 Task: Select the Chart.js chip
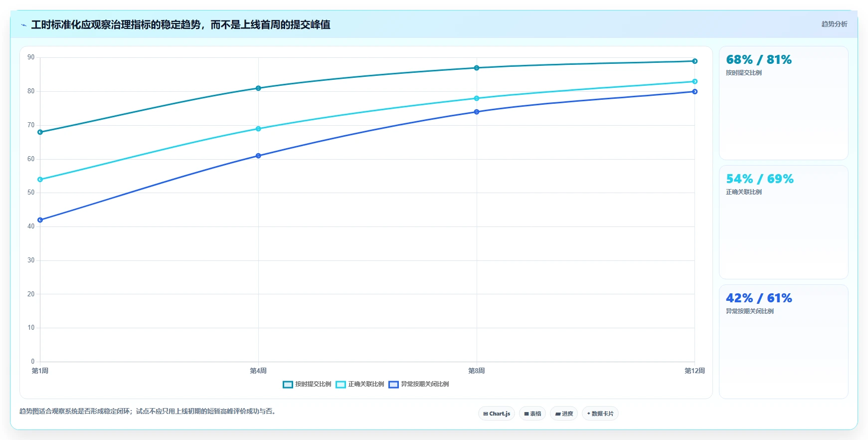tap(497, 414)
